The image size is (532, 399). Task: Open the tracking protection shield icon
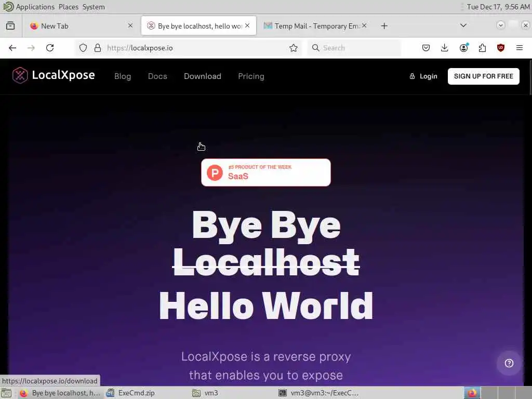(83, 48)
